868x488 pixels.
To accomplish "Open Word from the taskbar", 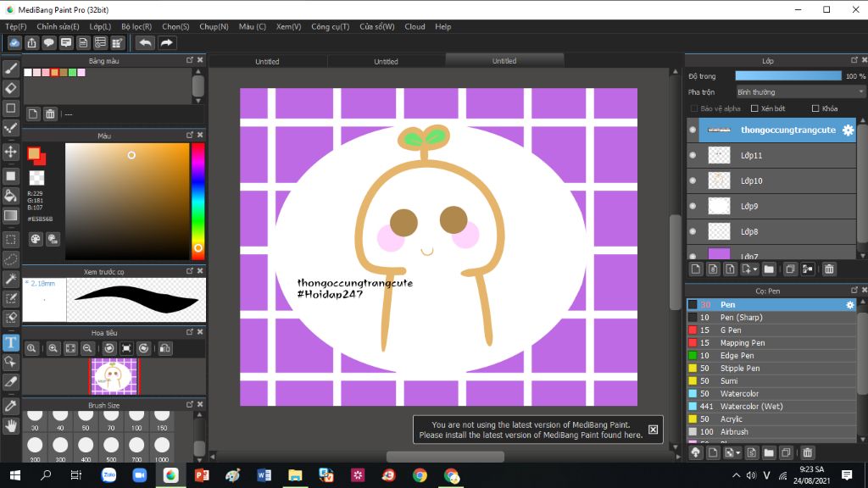I will pos(264,475).
